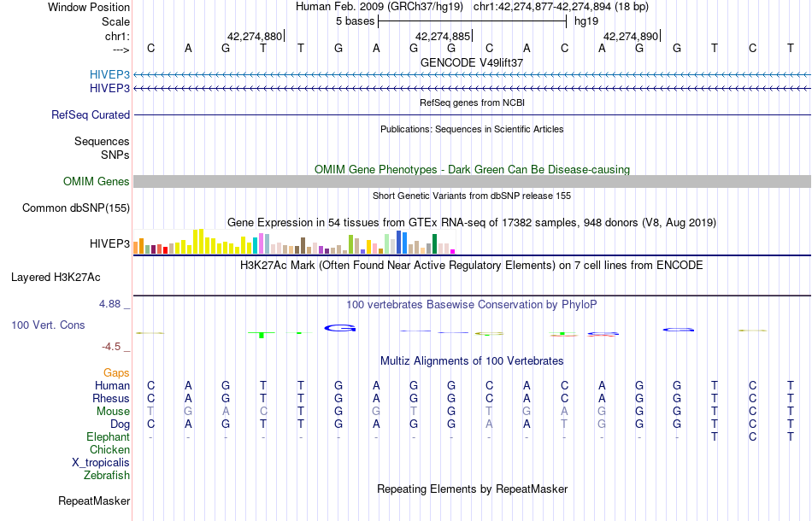Click the RefSeq genes from NCBI title

[472, 102]
